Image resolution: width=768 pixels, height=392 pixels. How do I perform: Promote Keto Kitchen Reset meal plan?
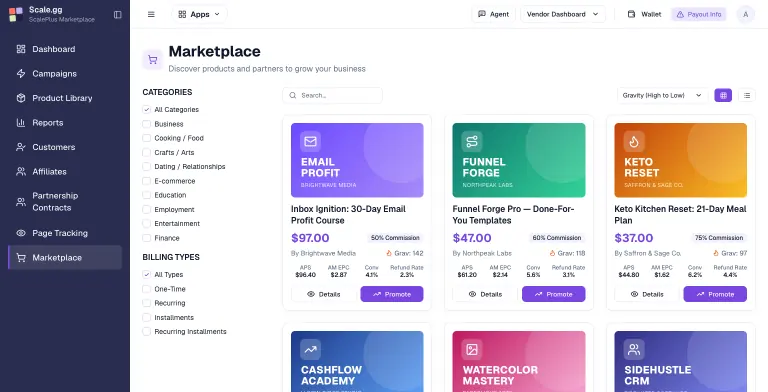point(715,294)
